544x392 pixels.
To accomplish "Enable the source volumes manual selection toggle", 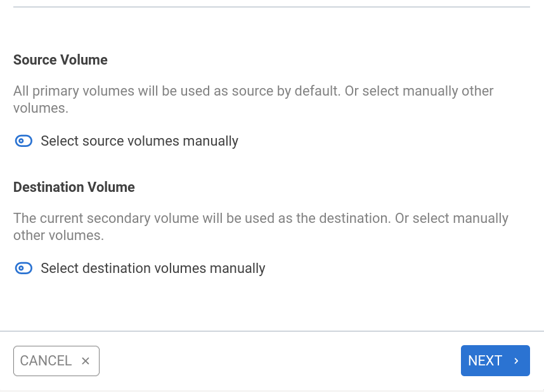I will coord(23,141).
